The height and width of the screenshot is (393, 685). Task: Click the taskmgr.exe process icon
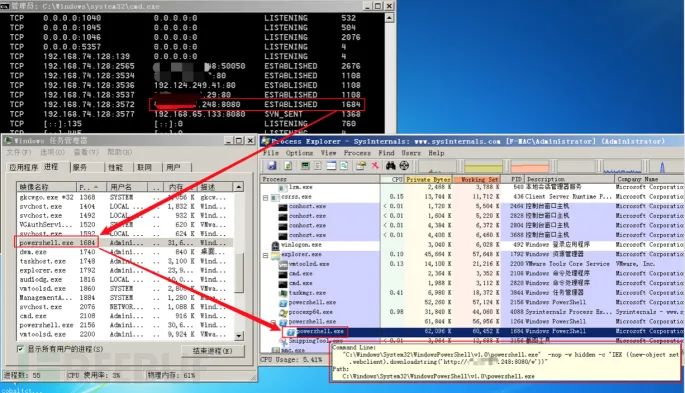point(283,293)
